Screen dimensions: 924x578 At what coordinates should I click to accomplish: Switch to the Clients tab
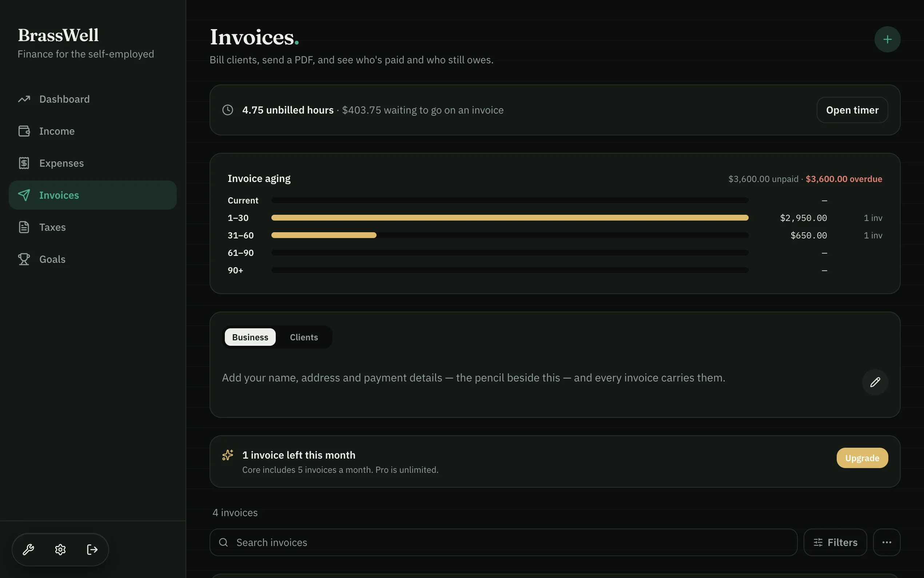click(304, 337)
